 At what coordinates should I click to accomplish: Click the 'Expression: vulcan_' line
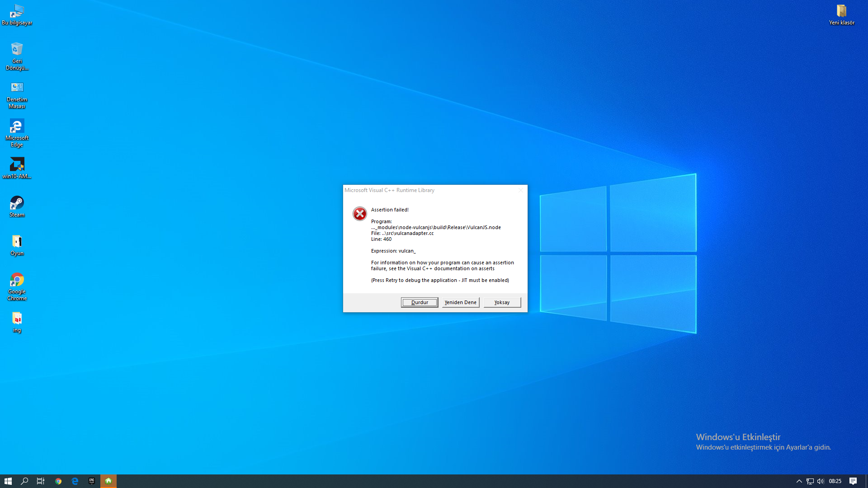coord(393,251)
